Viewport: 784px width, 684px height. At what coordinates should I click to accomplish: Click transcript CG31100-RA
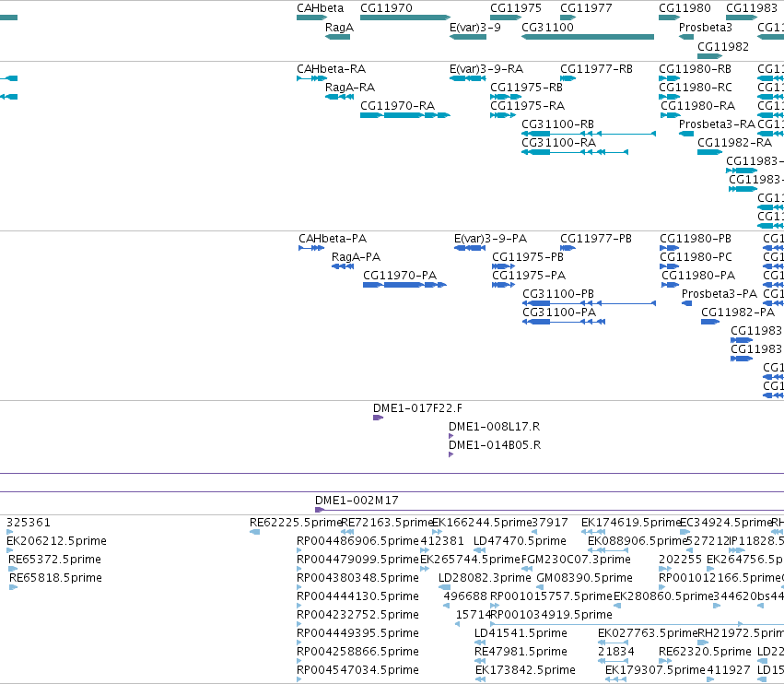[x=575, y=152]
